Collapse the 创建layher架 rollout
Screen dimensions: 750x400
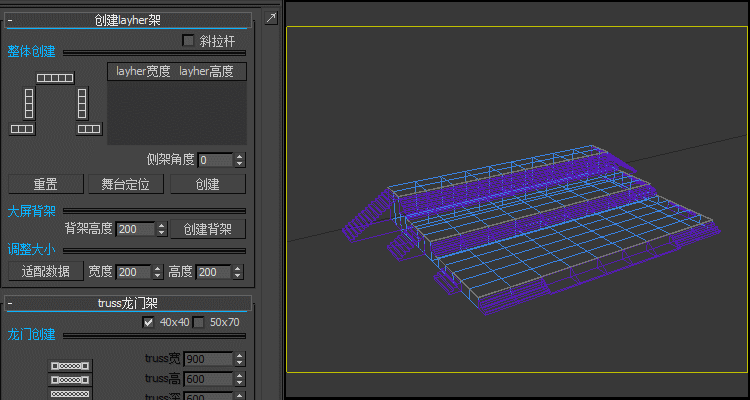(x=10, y=19)
